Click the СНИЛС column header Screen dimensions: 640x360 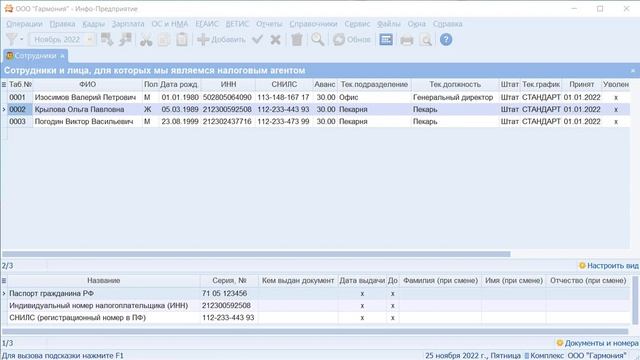click(284, 84)
